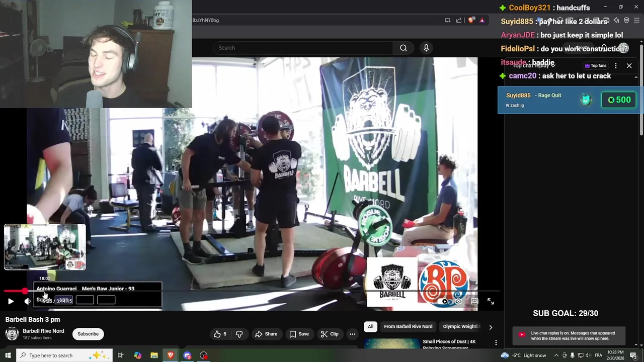
Task: Open Barbell Rive Nord channel avatar
Action: pos(12,334)
